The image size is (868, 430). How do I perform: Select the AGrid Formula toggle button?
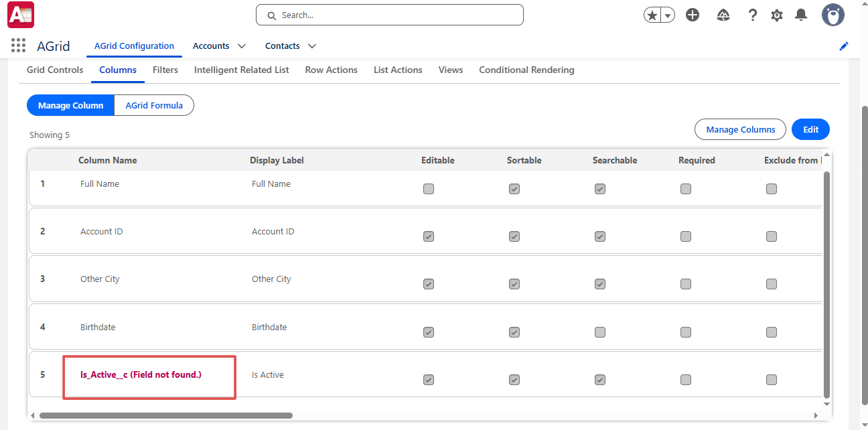154,105
